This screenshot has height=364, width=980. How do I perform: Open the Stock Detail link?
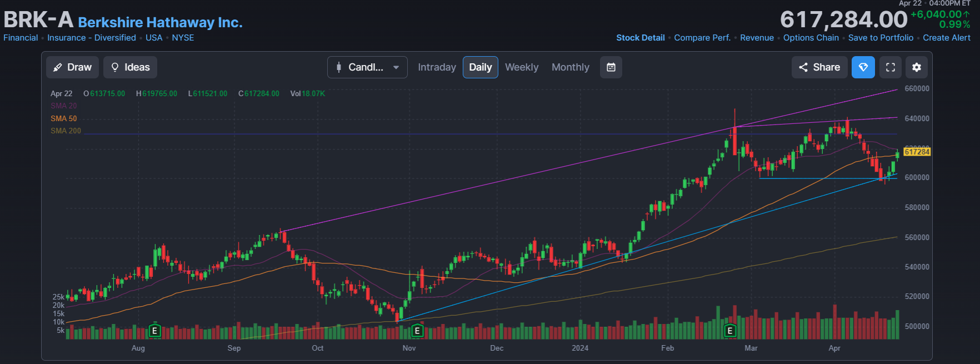[x=641, y=38]
